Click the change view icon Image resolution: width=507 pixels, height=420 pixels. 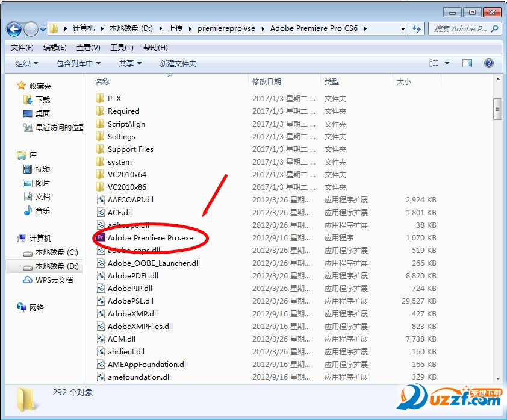click(x=434, y=63)
